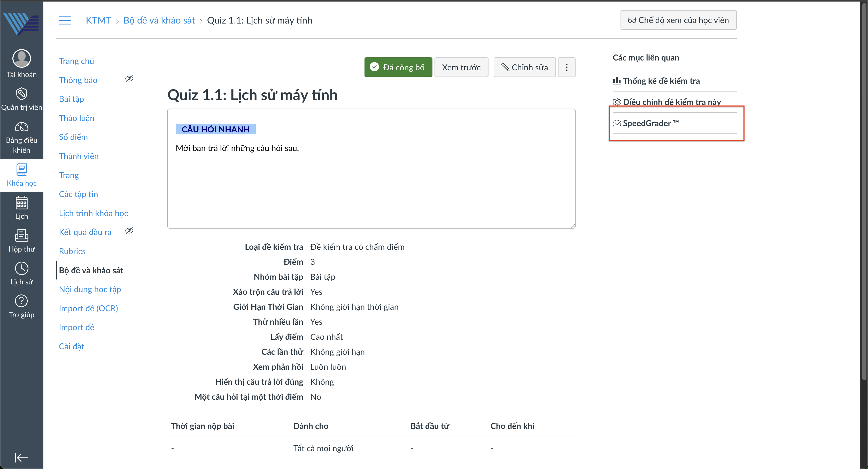Open the Lịch sử history icon
The height and width of the screenshot is (469, 868).
[x=21, y=269]
